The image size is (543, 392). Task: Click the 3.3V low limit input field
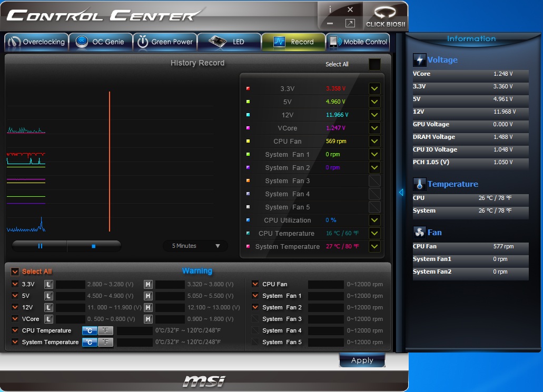pos(71,285)
